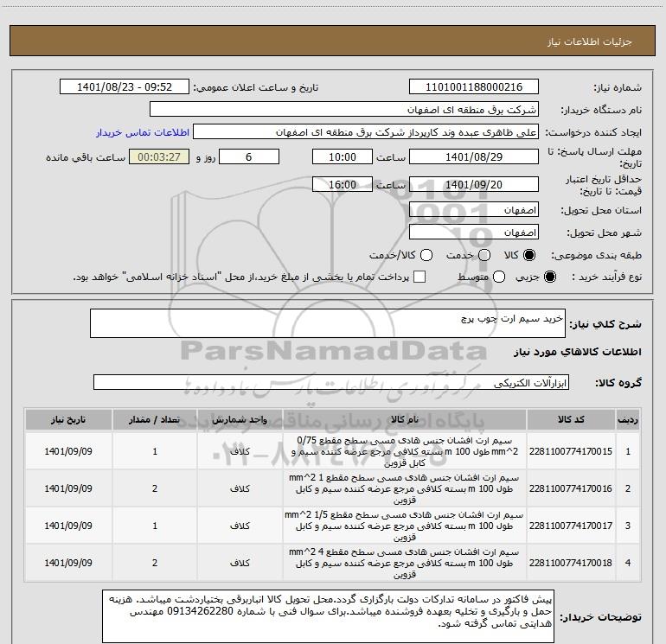Image resolution: width=666 pixels, height=644 pixels.
Task: Select the جزیی purchase type radio
Action: [550, 277]
